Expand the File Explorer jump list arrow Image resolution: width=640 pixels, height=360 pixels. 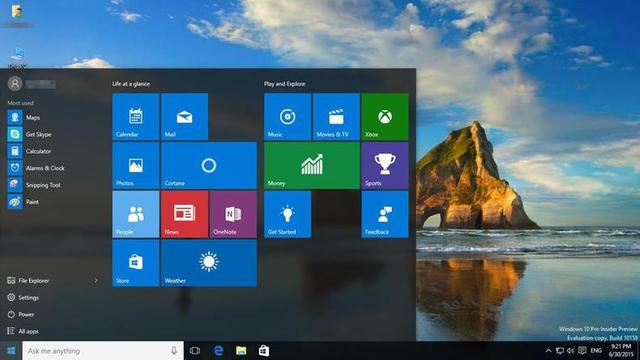tap(96, 280)
